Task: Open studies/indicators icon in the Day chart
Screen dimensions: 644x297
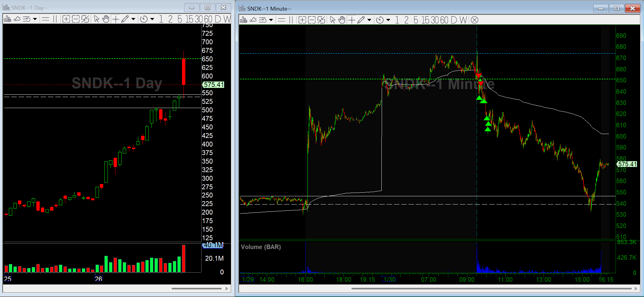Action: click(x=17, y=19)
